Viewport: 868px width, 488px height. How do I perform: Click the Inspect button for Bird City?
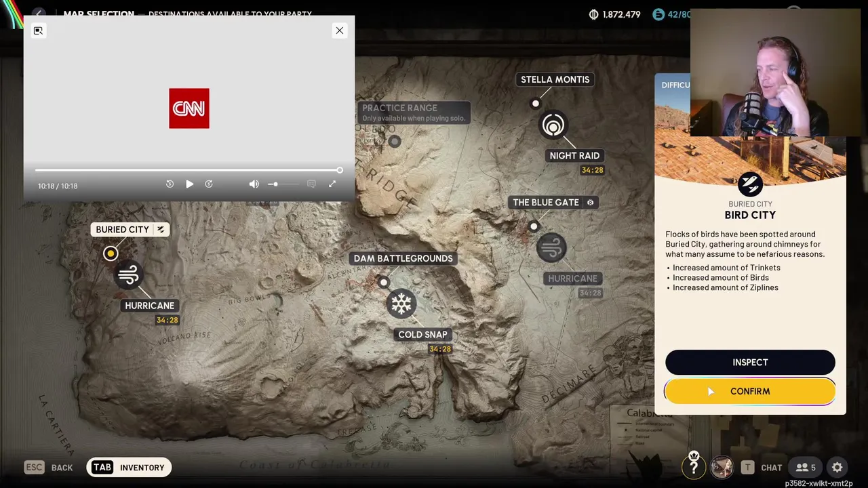[x=750, y=362]
